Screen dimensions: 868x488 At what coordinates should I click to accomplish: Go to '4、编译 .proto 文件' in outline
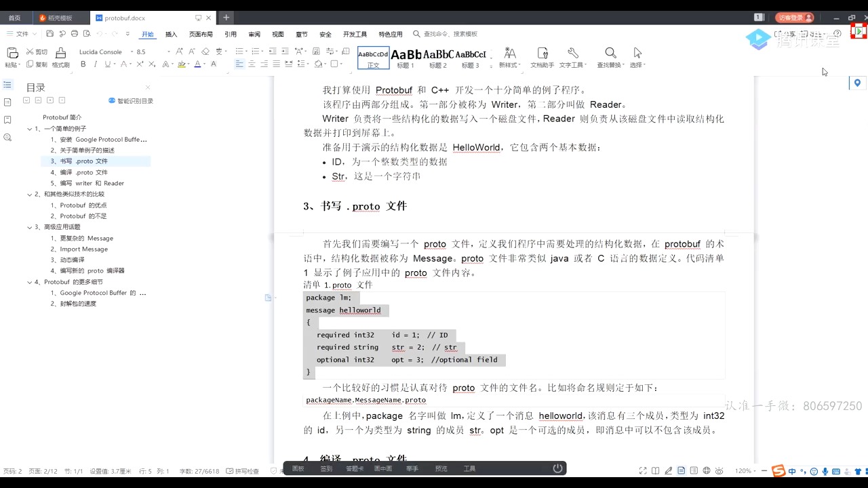point(79,172)
